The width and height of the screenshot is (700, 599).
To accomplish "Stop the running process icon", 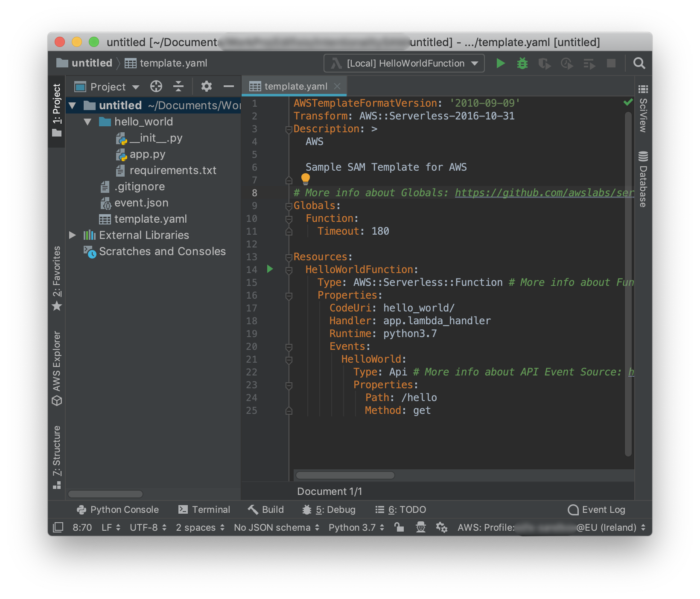I will [611, 63].
